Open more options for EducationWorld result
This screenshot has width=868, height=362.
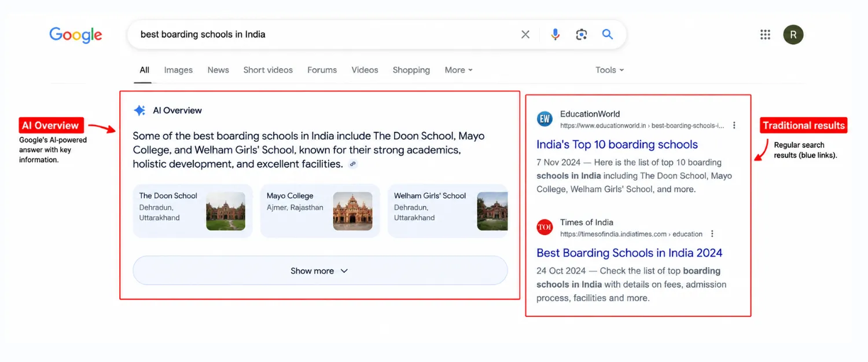coord(734,125)
